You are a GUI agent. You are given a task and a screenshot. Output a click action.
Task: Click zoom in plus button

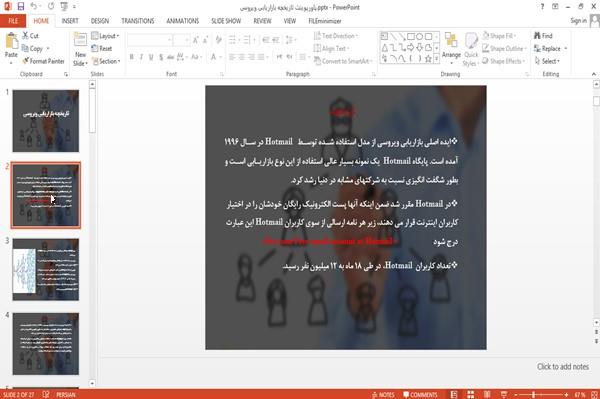point(566,394)
